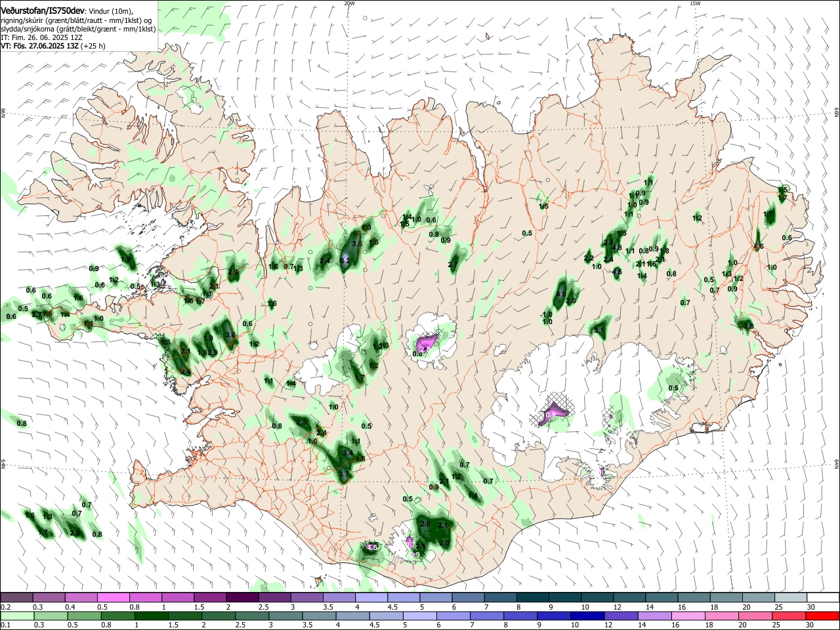Click the 6.2 precipitation value on the map
Screen dimensions: 840x630
click(346, 261)
